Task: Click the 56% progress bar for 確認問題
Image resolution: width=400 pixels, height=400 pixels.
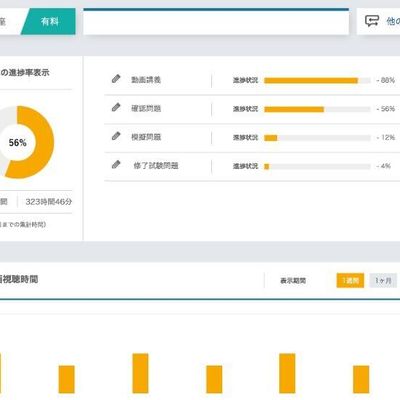Action: [x=317, y=109]
